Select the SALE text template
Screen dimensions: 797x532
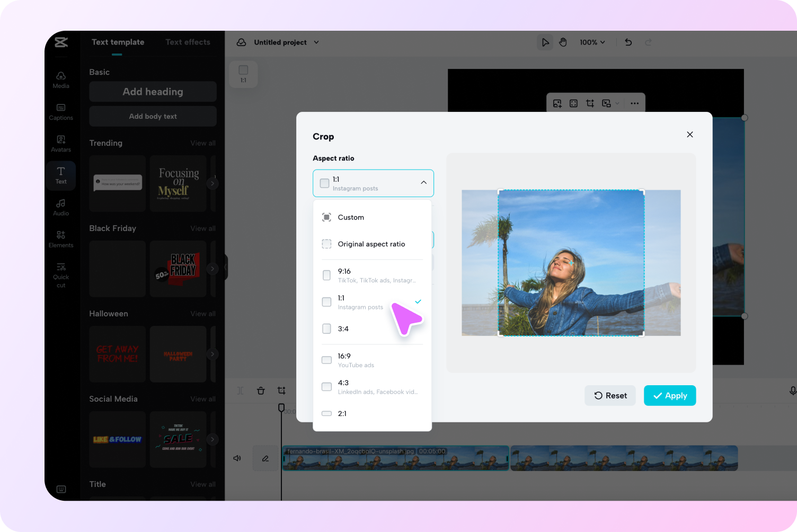tap(178, 439)
